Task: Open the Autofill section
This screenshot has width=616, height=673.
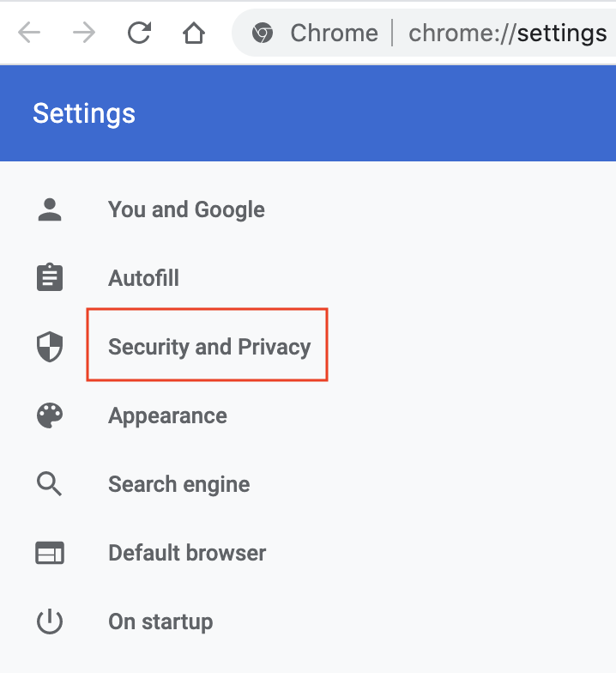Action: coord(143,279)
